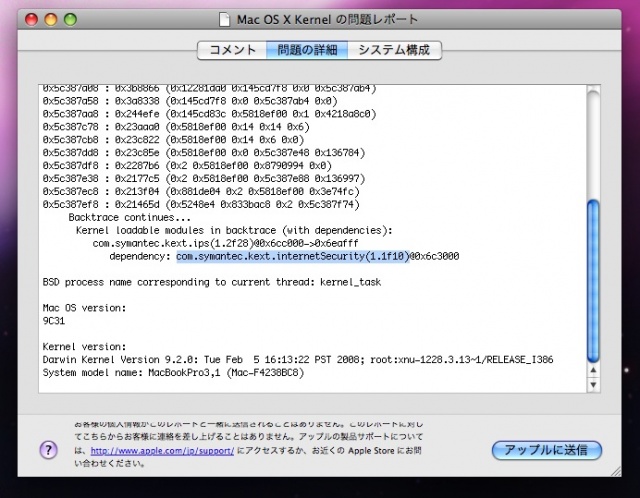Image resolution: width=640 pixels, height=498 pixels.
Task: Click highlighted com.symantec.kext.internetSecurity text
Action: 293,256
